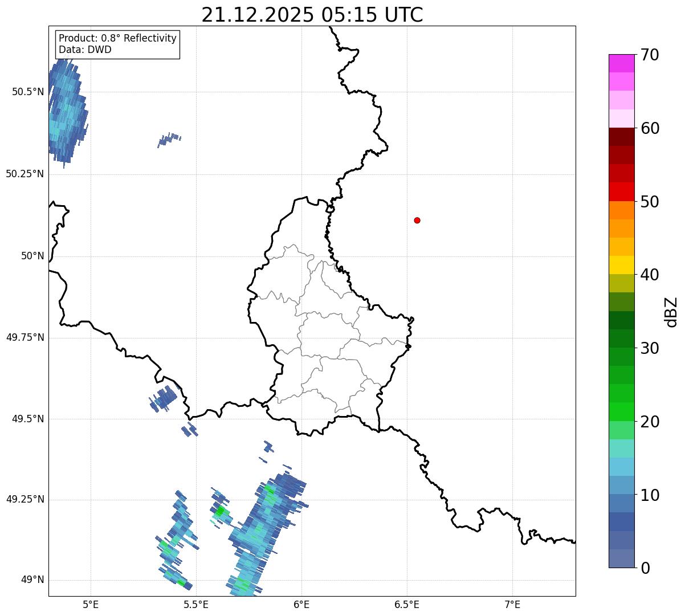Click the colorbar tick label 30
The height and width of the screenshot is (616, 685).
click(650, 348)
